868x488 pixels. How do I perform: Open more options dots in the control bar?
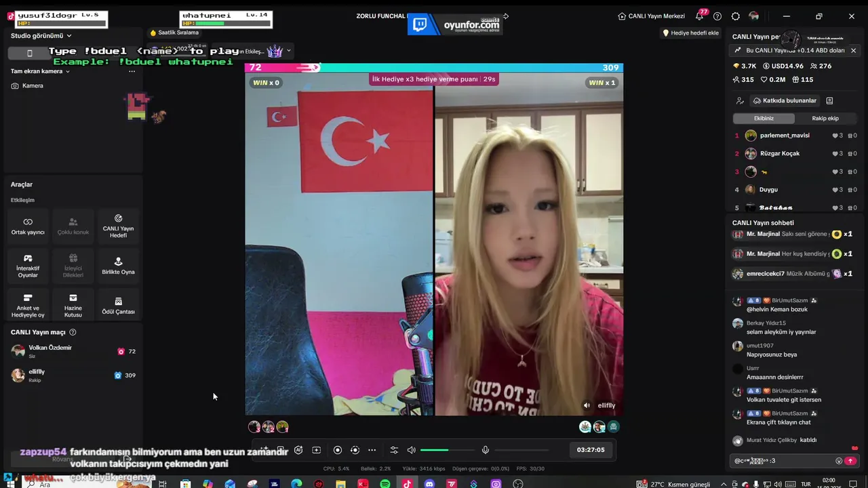click(x=372, y=450)
